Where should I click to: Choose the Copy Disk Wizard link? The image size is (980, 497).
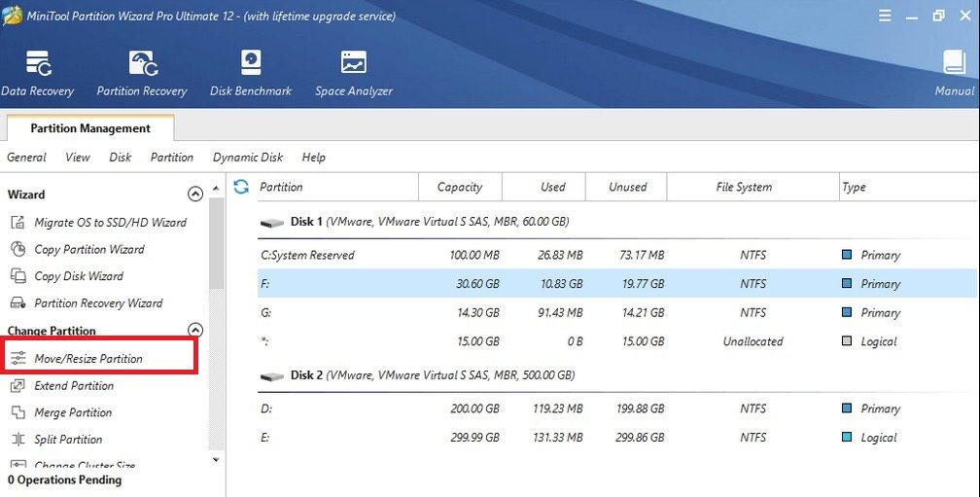pyautogui.click(x=79, y=275)
